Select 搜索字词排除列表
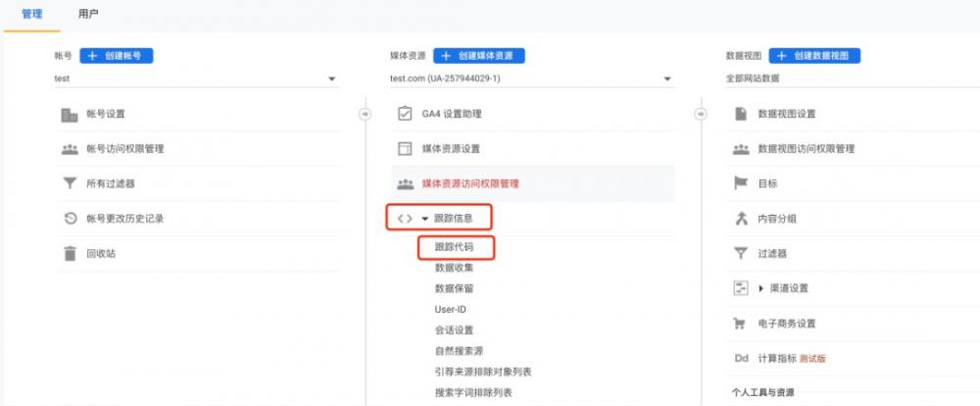The height and width of the screenshot is (406, 980). (473, 393)
